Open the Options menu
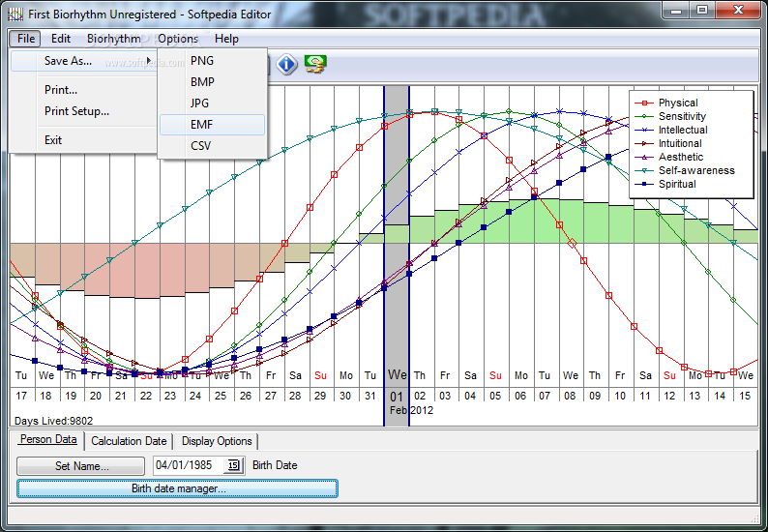This screenshot has height=532, width=768. point(178,39)
